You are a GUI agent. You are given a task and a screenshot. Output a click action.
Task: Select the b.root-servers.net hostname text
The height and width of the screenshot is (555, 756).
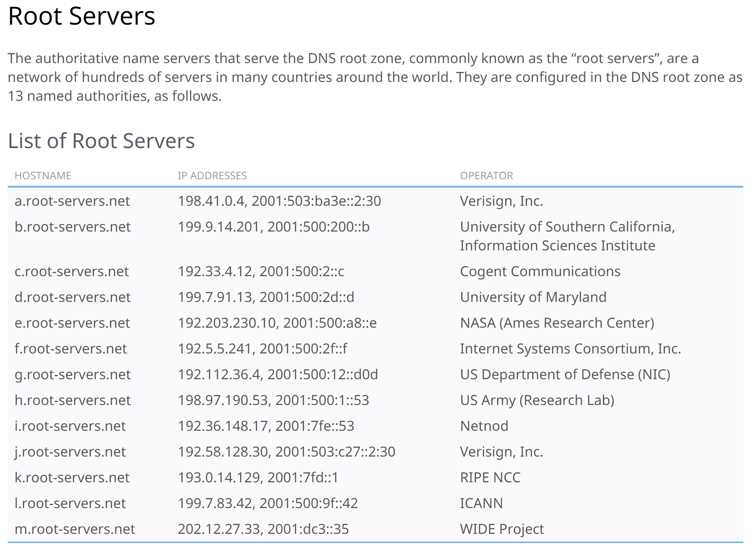pyautogui.click(x=72, y=227)
